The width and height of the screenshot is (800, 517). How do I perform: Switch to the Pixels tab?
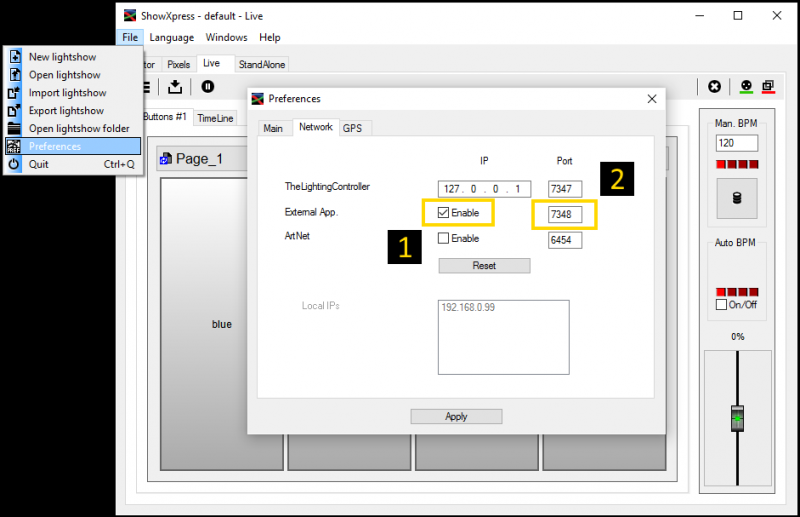tap(178, 64)
